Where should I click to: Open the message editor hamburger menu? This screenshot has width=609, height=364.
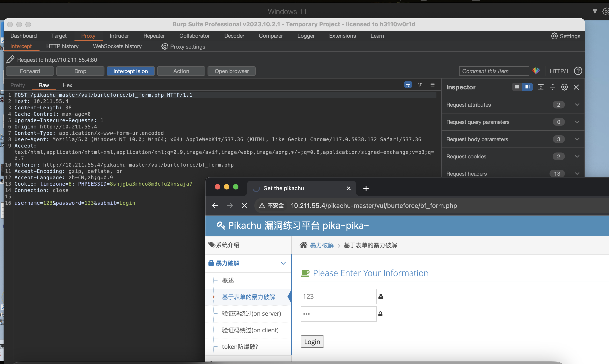(x=433, y=85)
